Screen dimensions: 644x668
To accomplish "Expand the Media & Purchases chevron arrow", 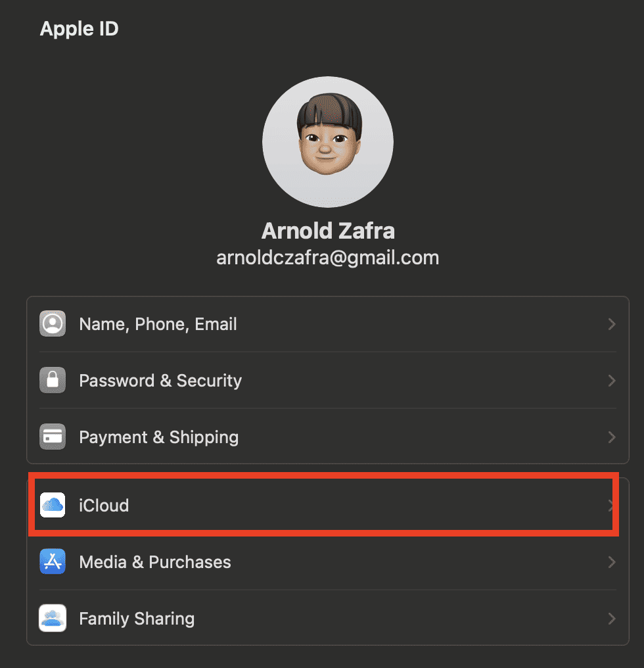I will [611, 562].
